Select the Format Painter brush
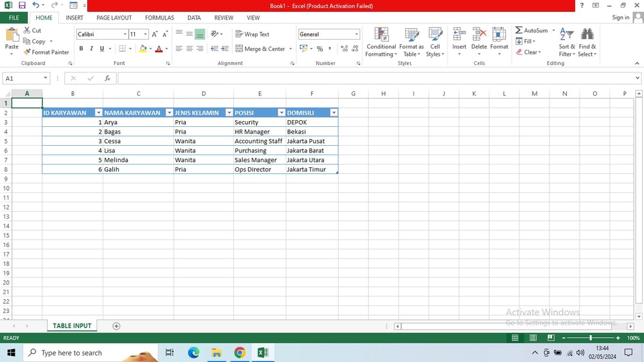Image resolution: width=644 pixels, height=362 pixels. click(27, 52)
